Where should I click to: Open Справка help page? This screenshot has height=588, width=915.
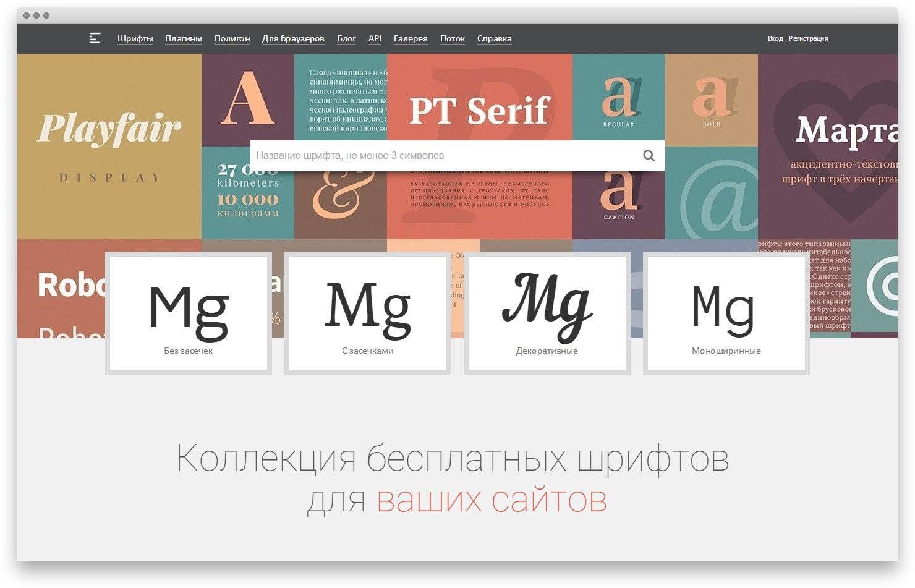tap(495, 38)
